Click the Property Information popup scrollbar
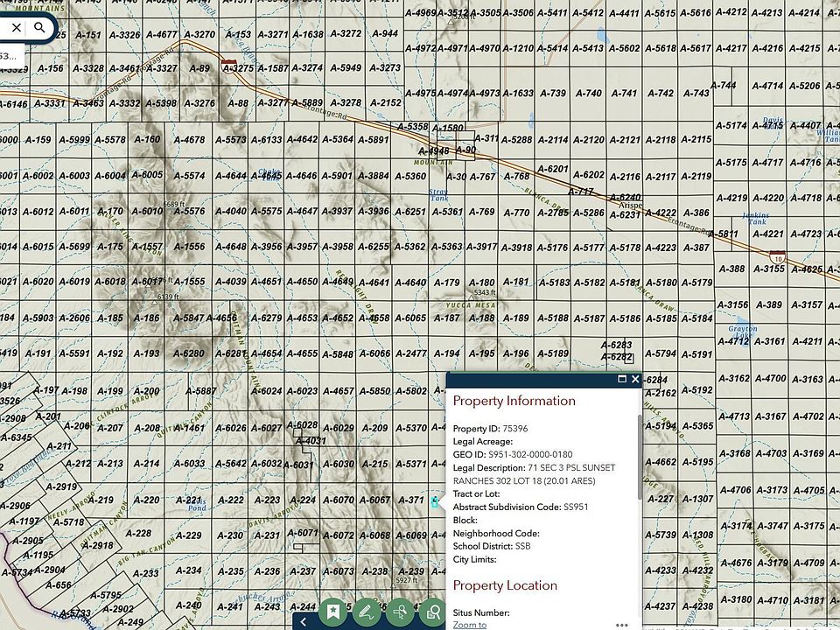This screenshot has height=630, width=840. point(639,457)
